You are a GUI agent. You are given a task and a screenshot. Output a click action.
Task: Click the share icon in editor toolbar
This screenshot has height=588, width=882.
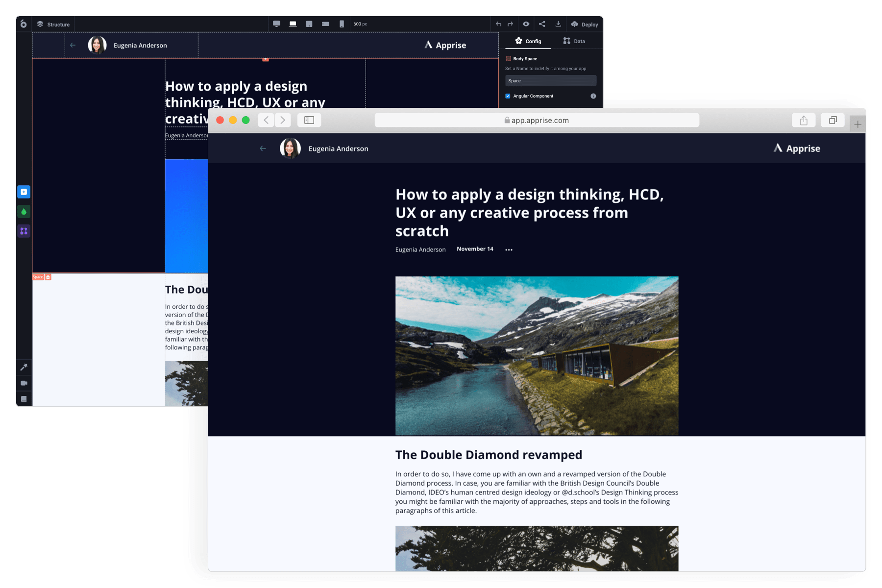pos(542,24)
